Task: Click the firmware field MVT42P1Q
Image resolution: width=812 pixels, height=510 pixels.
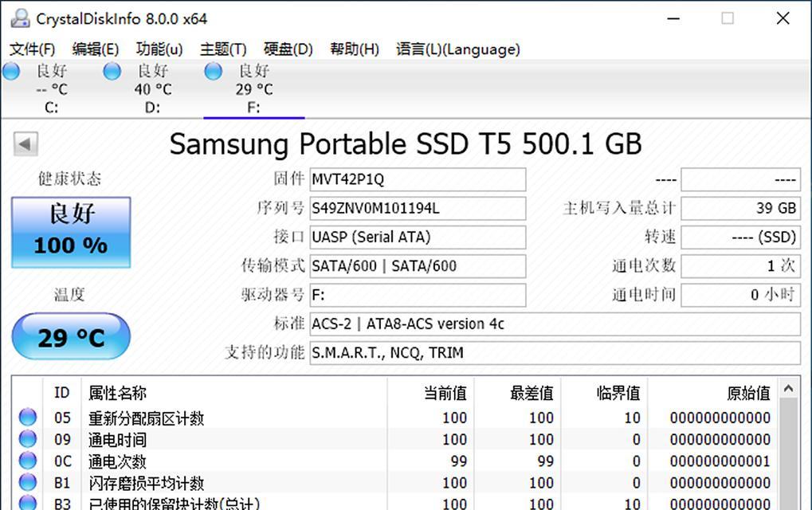Action: pos(418,179)
